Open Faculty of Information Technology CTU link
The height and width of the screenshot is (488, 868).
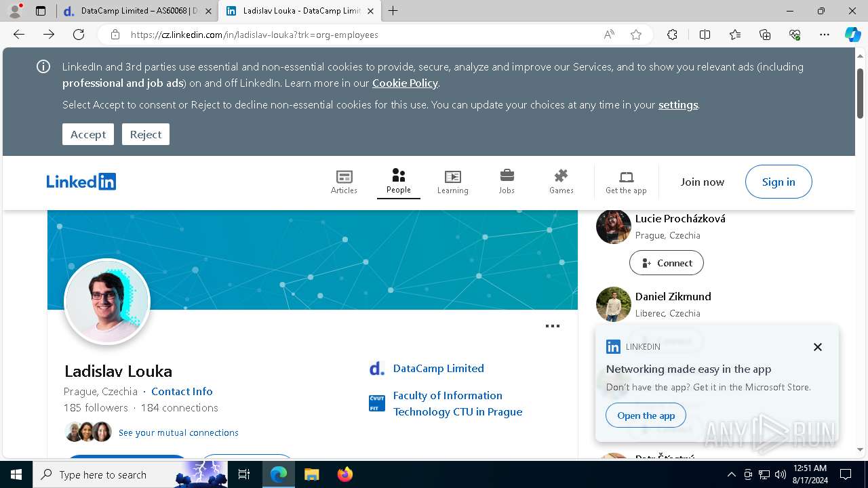pyautogui.click(x=458, y=403)
